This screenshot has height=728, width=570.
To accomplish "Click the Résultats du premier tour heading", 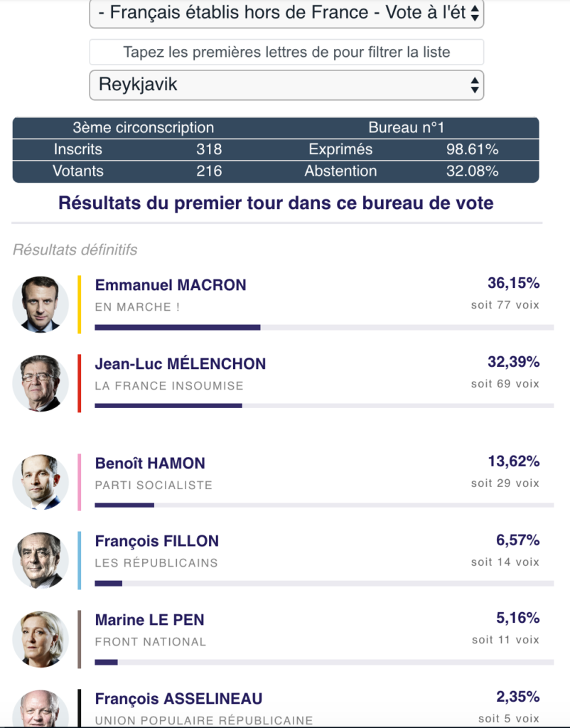I will point(276,203).
